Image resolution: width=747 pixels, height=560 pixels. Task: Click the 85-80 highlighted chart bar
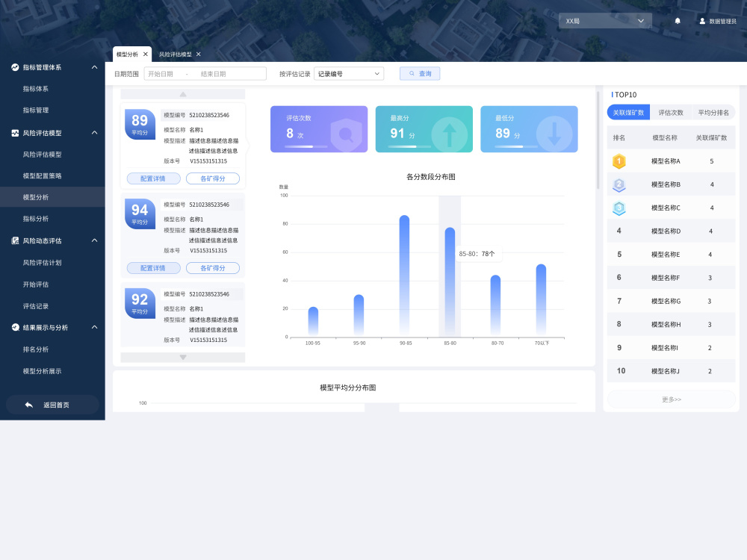[450, 282]
